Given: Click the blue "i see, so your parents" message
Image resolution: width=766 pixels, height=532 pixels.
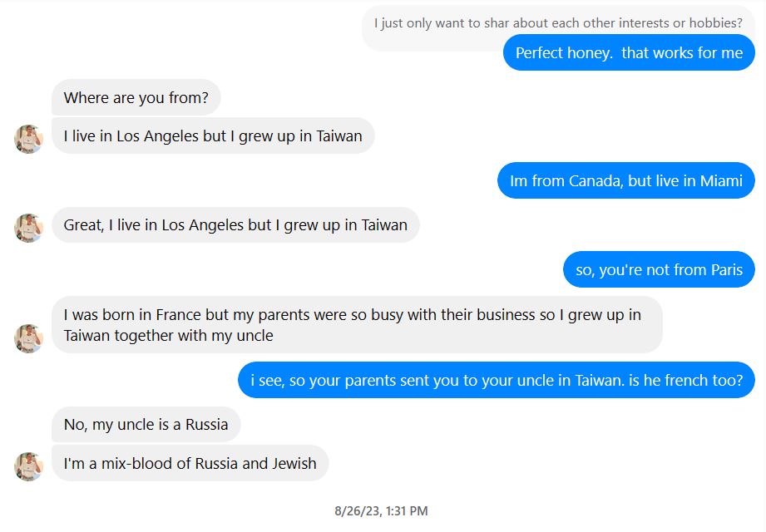Looking at the screenshot, I should pos(496,381).
